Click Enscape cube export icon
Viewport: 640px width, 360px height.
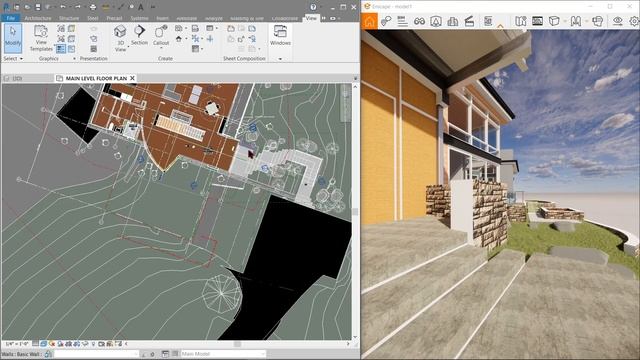[x=554, y=21]
